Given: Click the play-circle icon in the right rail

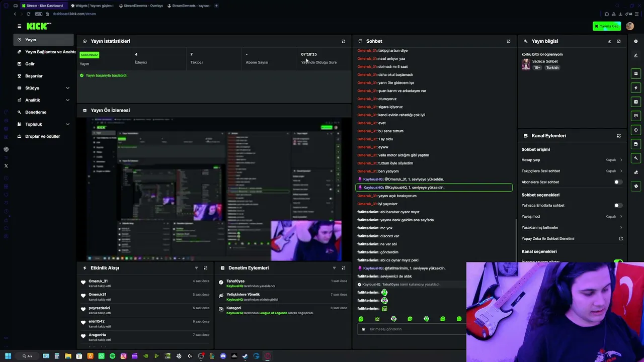Looking at the screenshot, I should click(636, 130).
